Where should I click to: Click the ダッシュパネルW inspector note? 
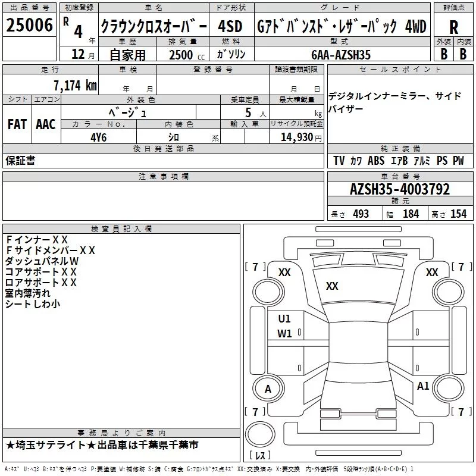click(42, 261)
